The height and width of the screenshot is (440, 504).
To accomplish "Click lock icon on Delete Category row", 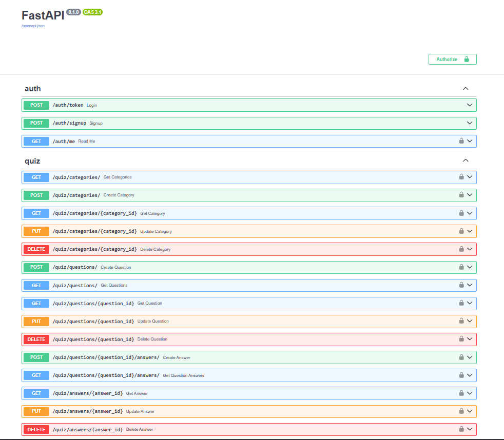I will click(461, 249).
